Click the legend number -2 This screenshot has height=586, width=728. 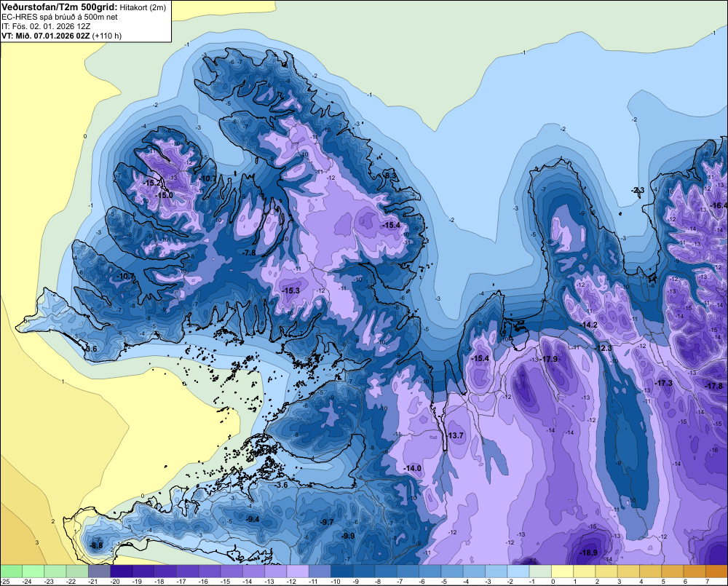(x=511, y=582)
